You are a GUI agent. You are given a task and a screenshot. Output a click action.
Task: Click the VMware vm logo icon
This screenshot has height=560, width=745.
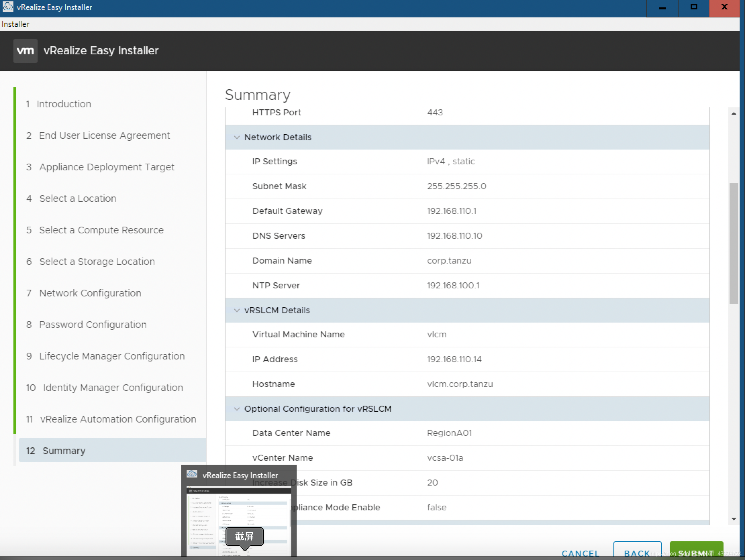[25, 51]
